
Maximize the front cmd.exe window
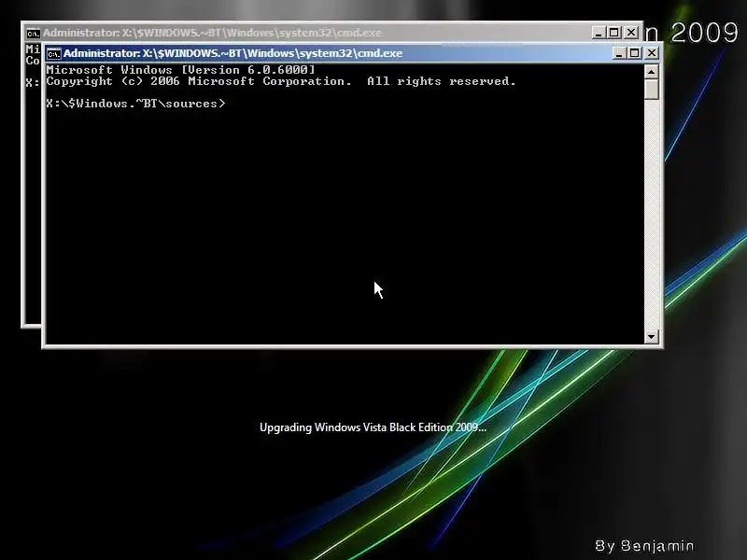click(x=635, y=53)
